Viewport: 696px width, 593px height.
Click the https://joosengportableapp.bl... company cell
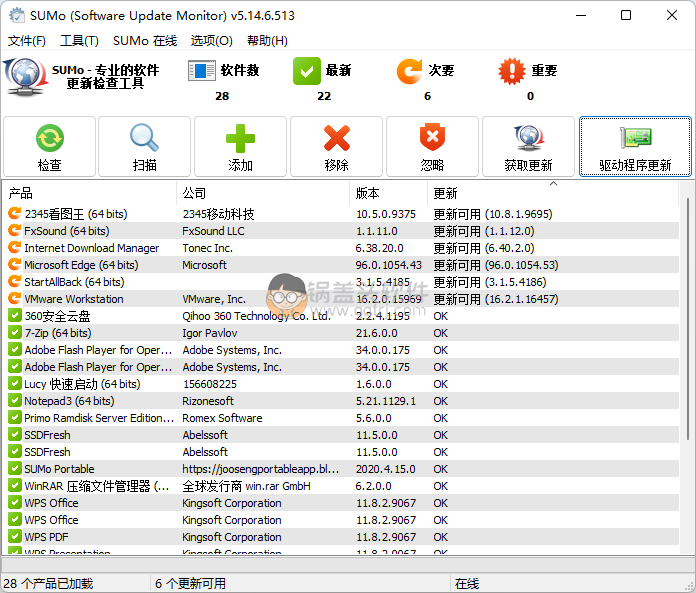(x=261, y=469)
